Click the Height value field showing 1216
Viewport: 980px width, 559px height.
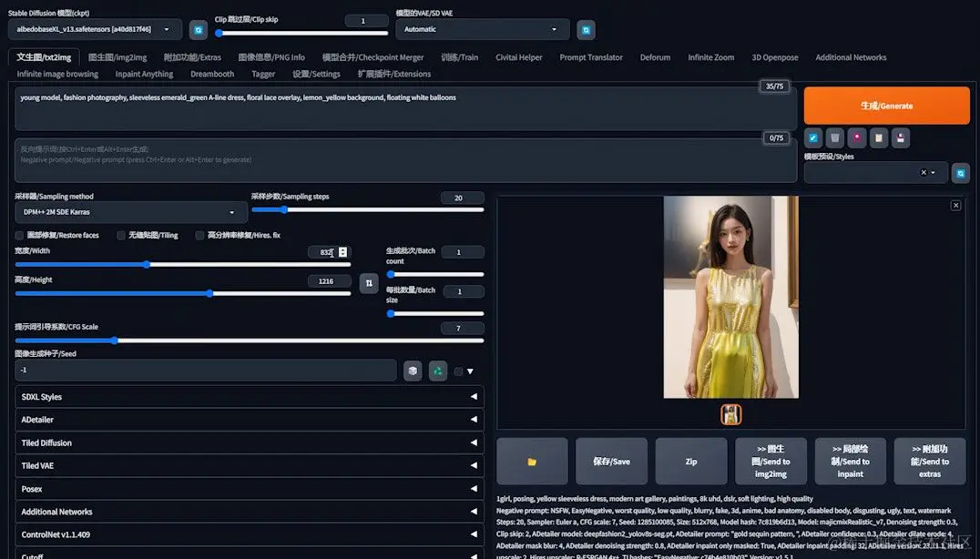(330, 281)
